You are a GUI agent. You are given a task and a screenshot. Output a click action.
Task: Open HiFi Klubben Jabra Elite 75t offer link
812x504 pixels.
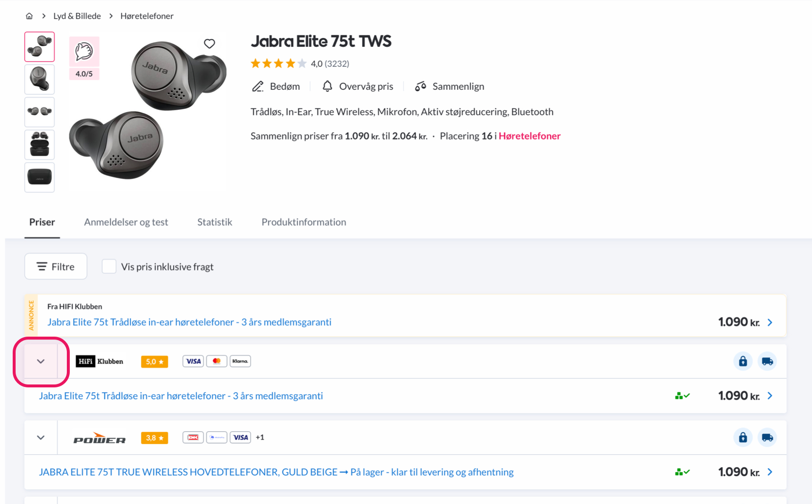pos(181,396)
